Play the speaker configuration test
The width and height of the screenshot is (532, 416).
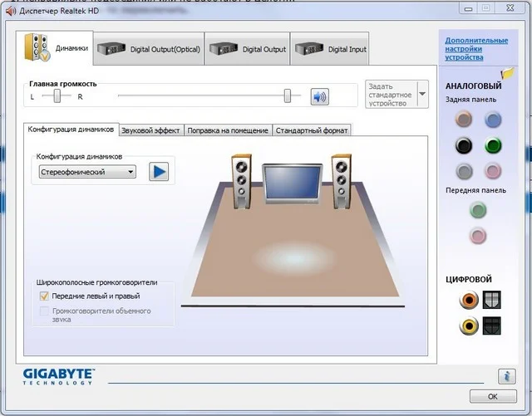tap(159, 172)
